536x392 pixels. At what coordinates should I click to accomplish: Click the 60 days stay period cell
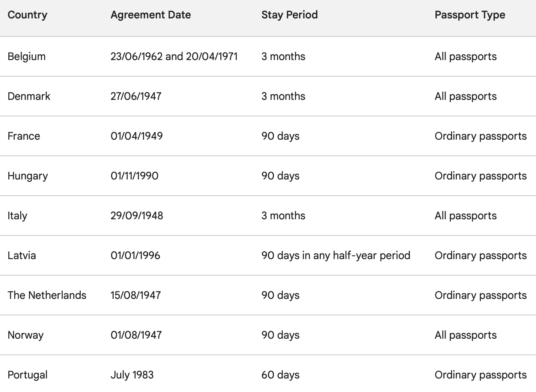[x=280, y=375]
